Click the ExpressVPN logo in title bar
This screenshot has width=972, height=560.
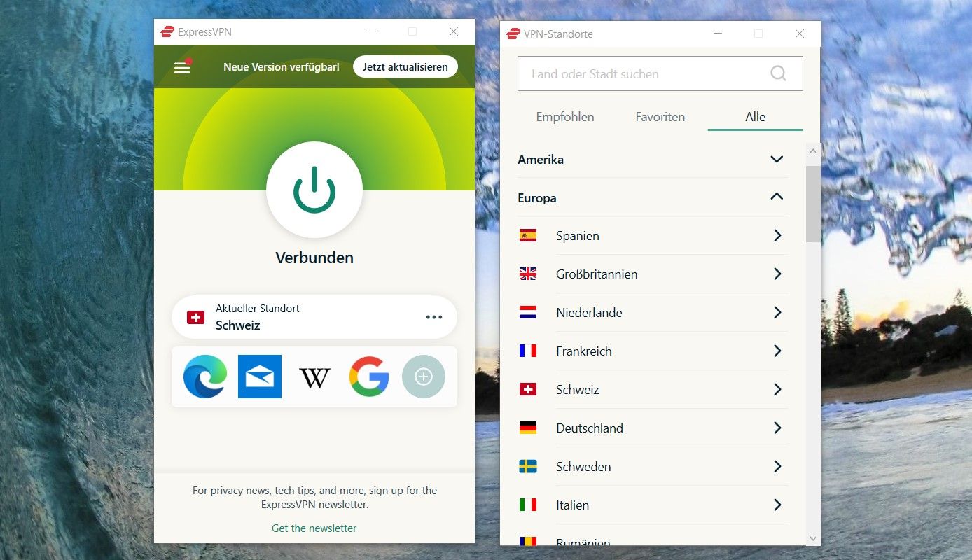167,31
